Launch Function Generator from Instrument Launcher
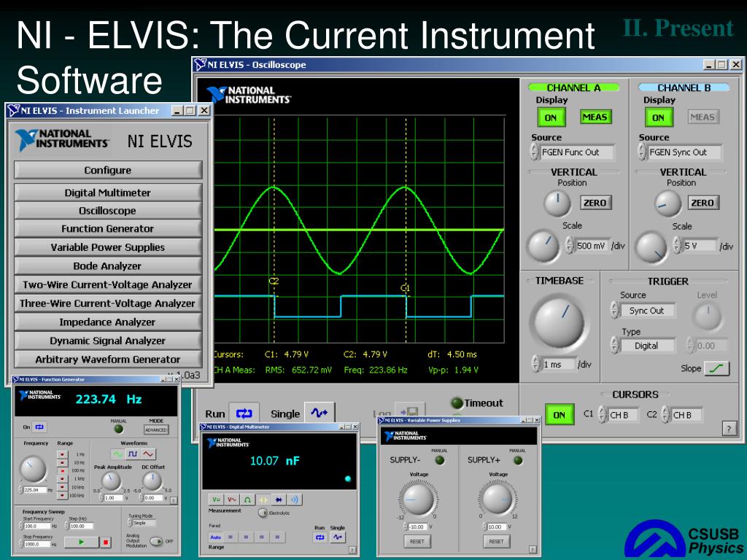Screen dimensions: 747x560 (x=108, y=229)
